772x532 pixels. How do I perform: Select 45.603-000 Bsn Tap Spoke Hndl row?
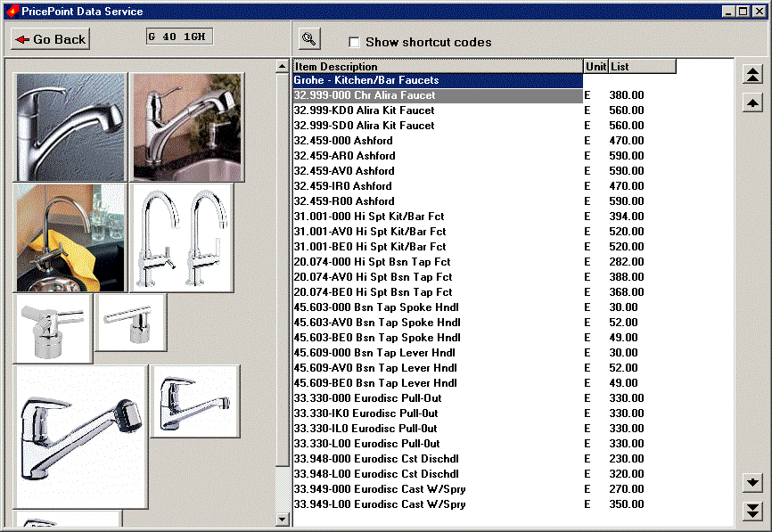click(x=438, y=307)
